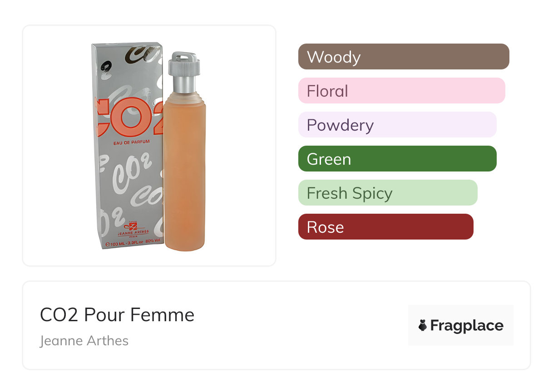Viewport: 553px width, 392px height.
Task: Click the orange perfume bottle body
Action: point(185,172)
